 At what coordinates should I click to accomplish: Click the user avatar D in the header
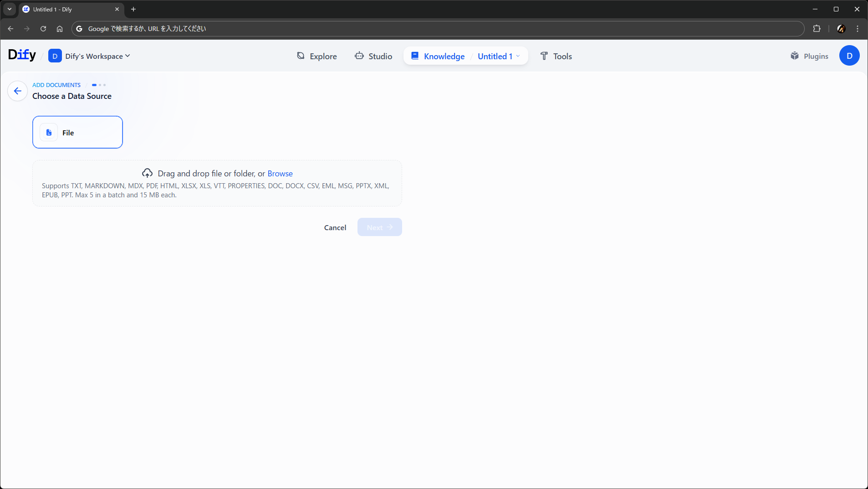click(849, 56)
